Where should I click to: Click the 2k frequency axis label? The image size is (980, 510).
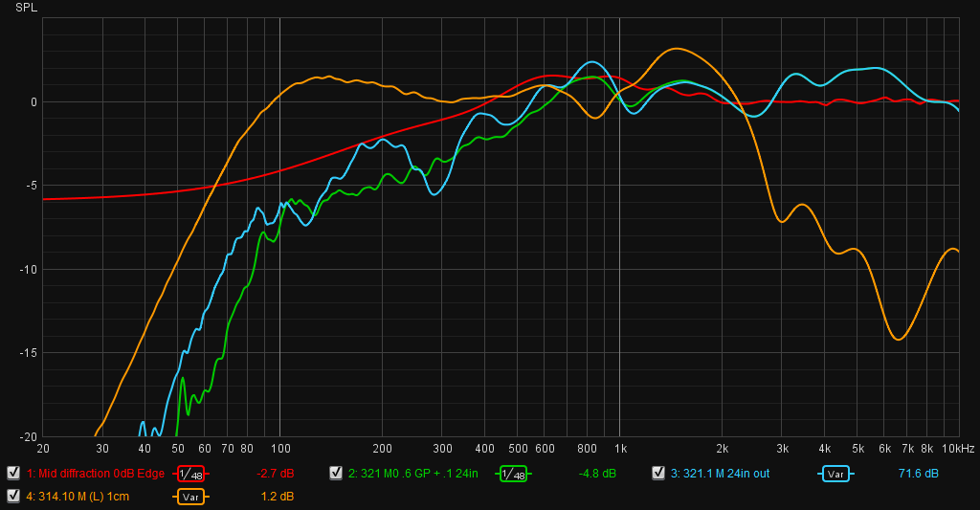pos(723,449)
